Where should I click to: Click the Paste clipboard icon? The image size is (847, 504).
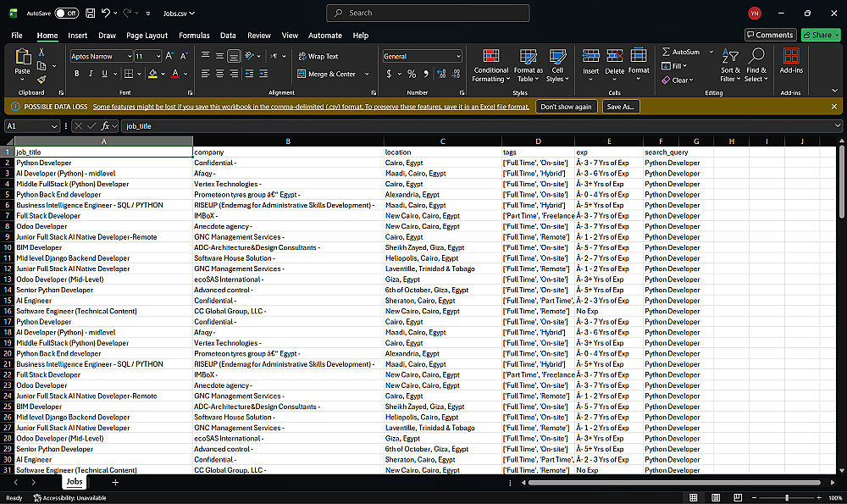tap(22, 56)
